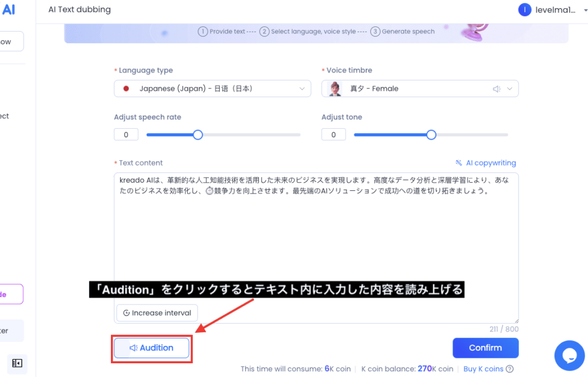The height and width of the screenshot is (377, 588).
Task: Collapse the sidebar with the panel icon
Action: [x=17, y=363]
